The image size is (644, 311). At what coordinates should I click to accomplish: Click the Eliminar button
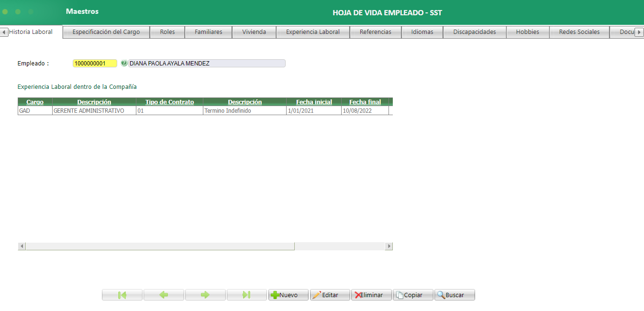click(x=371, y=295)
